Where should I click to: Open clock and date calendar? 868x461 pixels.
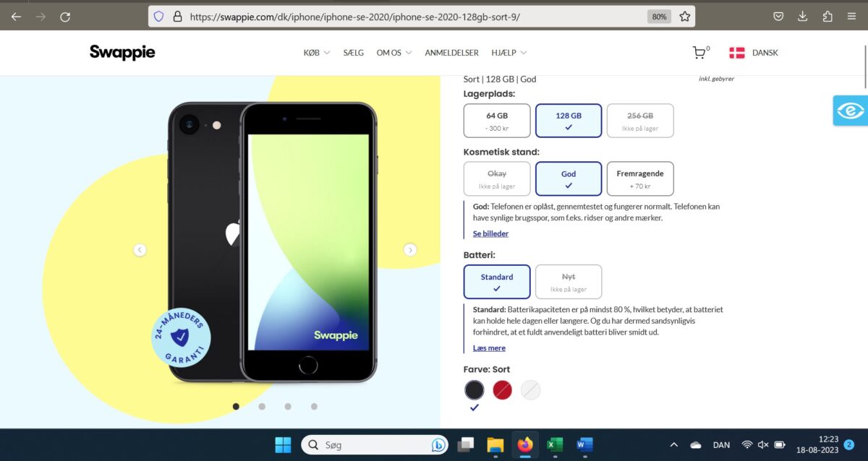[817, 445]
